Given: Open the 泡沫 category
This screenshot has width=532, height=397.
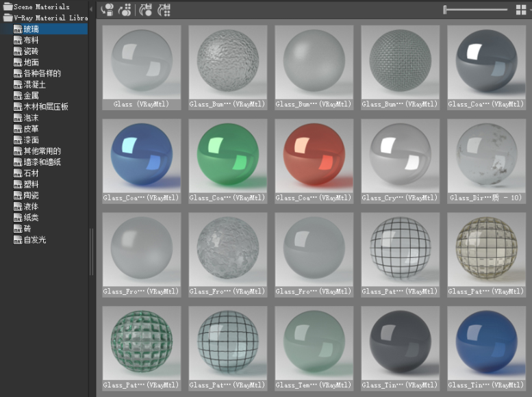Looking at the screenshot, I should (x=26, y=118).
